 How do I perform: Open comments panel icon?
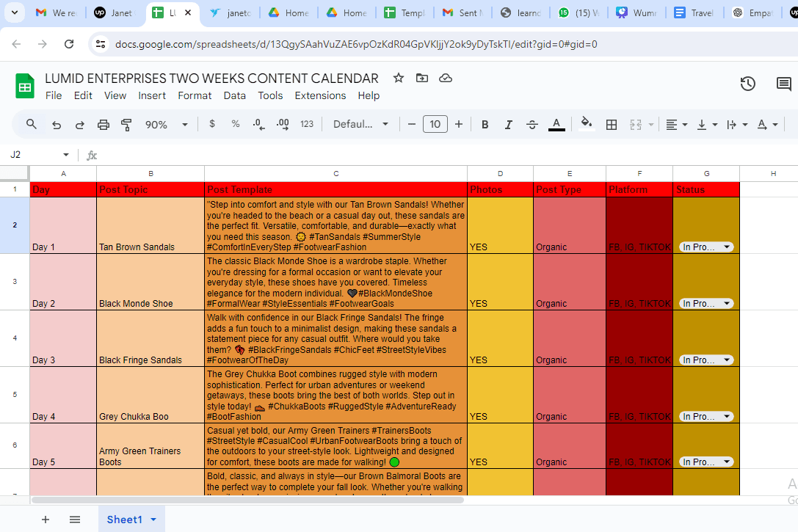click(x=784, y=84)
